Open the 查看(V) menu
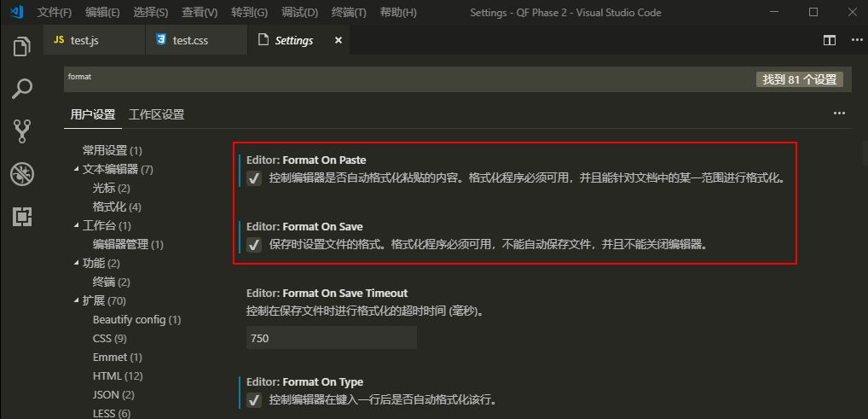Image resolution: width=868 pixels, height=419 pixels. (200, 12)
